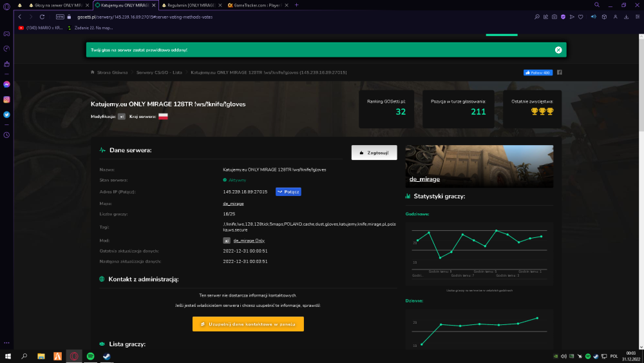View site security padlock info
644x363 pixels.
[69, 17]
